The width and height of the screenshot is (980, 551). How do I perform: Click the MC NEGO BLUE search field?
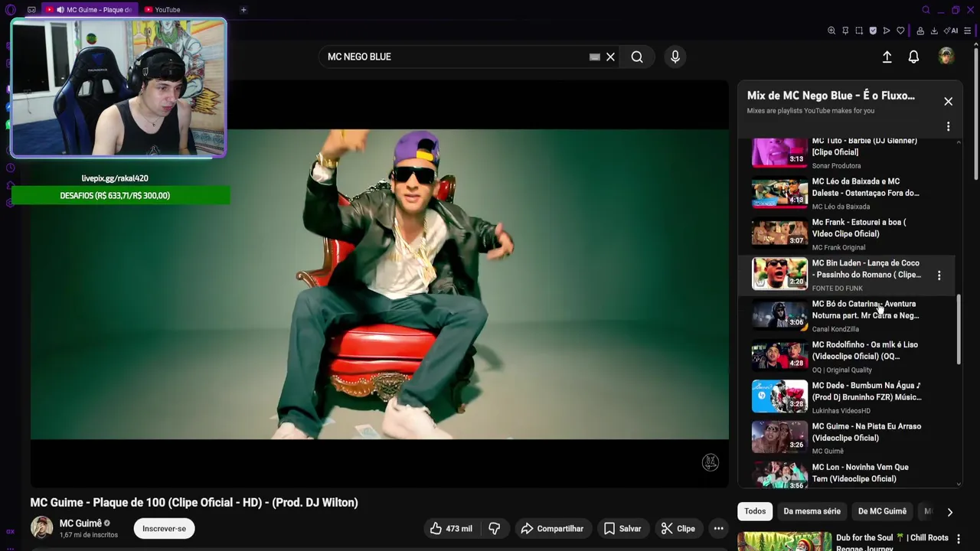click(456, 57)
